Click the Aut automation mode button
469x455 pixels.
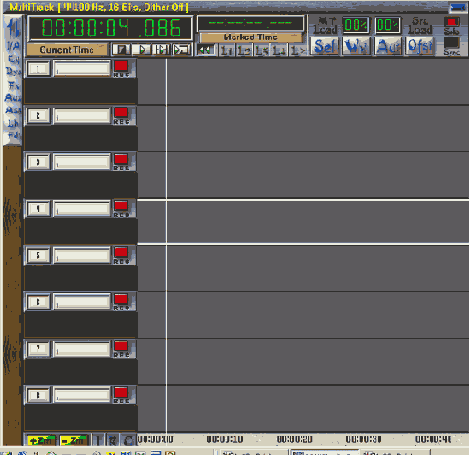tap(388, 46)
